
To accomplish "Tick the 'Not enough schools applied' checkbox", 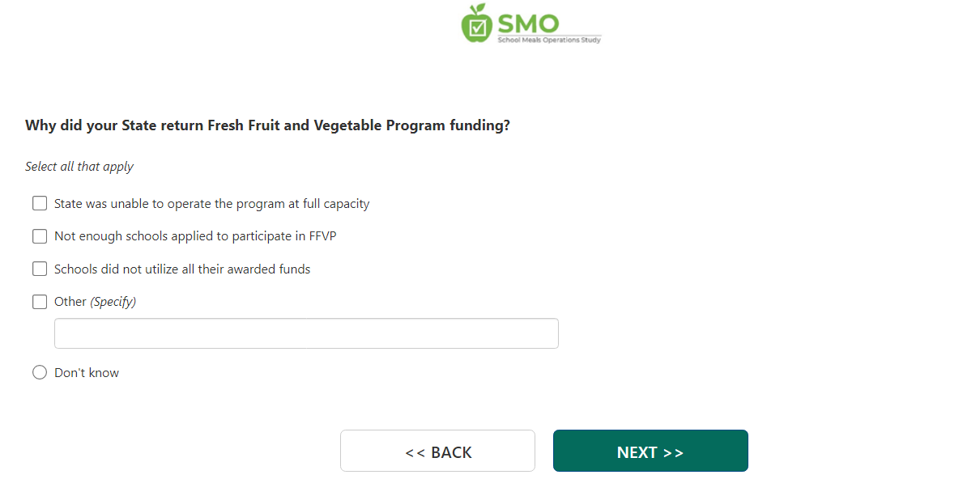I will [x=40, y=236].
